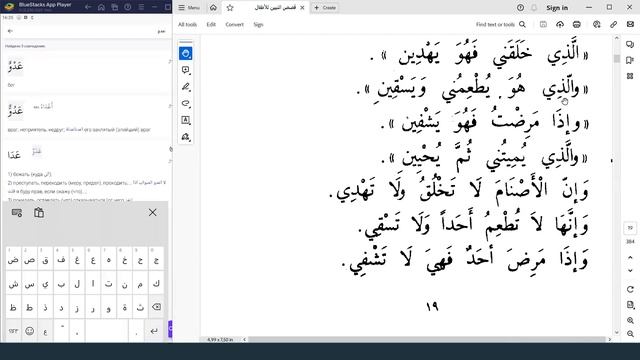Tap the enter key on Arabic keyboard
The height and width of the screenshot is (360, 640).
point(154,331)
